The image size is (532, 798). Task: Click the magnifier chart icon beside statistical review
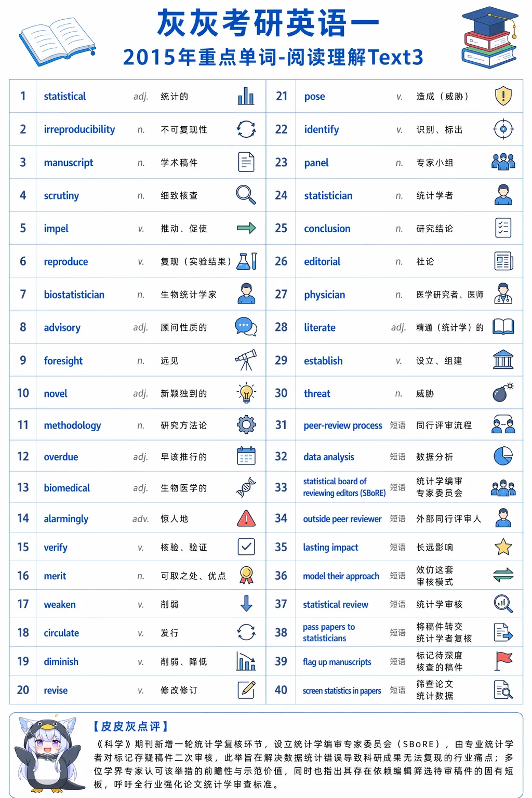click(x=503, y=604)
